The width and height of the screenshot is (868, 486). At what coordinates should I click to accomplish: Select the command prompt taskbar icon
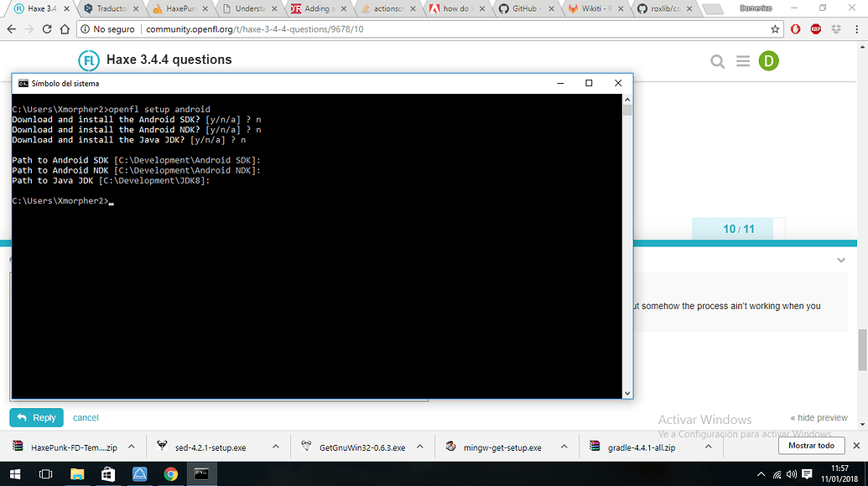click(x=201, y=474)
